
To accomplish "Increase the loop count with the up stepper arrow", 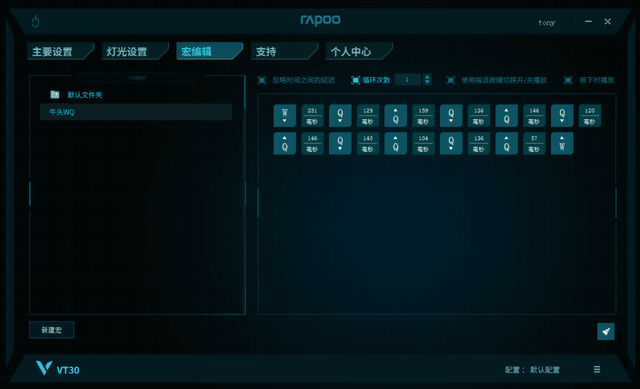I will (x=427, y=77).
